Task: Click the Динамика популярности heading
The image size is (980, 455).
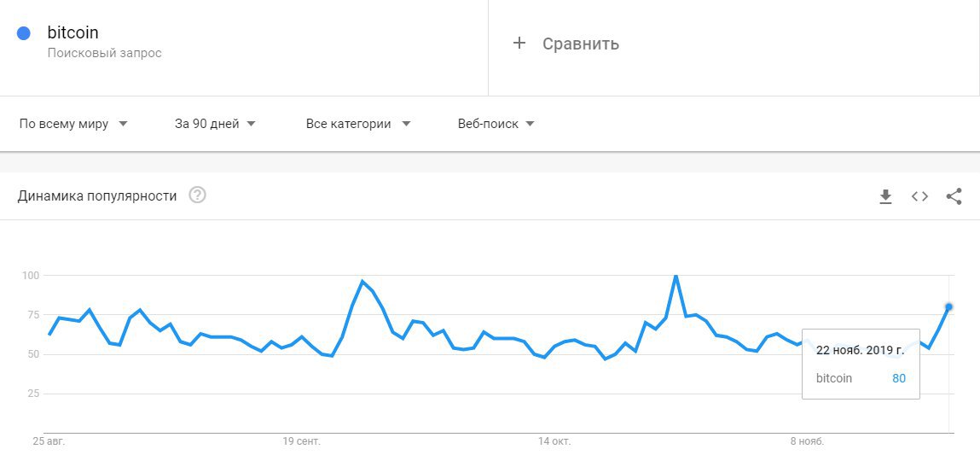Action: click(x=97, y=195)
